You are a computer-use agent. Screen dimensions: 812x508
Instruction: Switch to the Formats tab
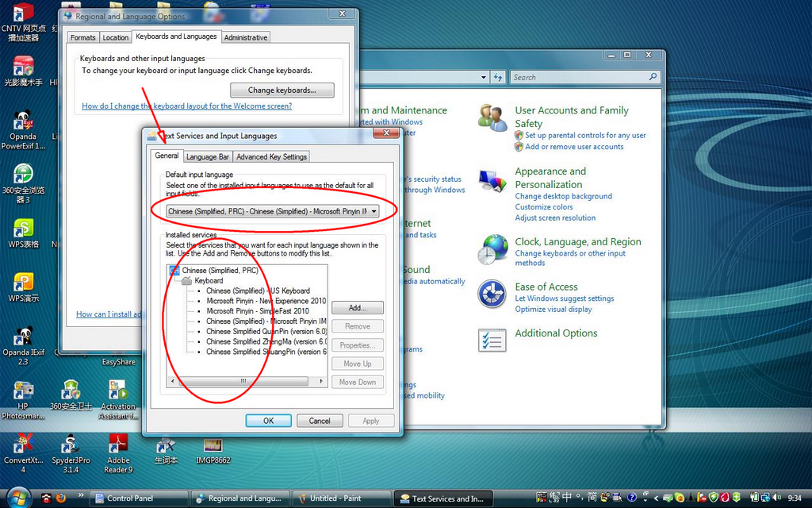pos(82,37)
